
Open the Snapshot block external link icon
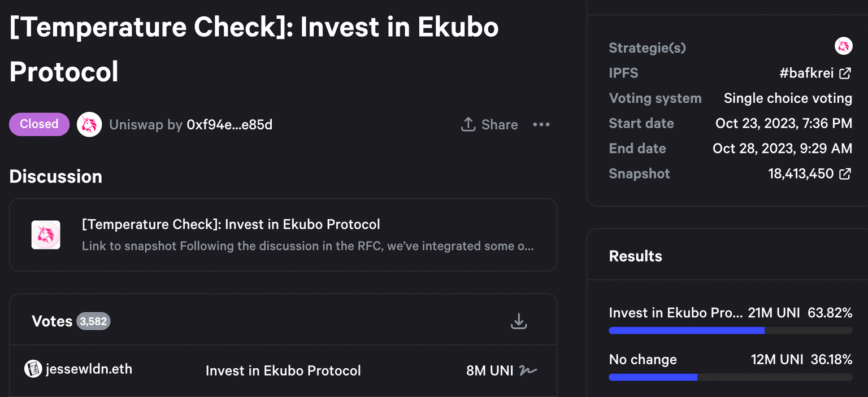click(x=845, y=173)
